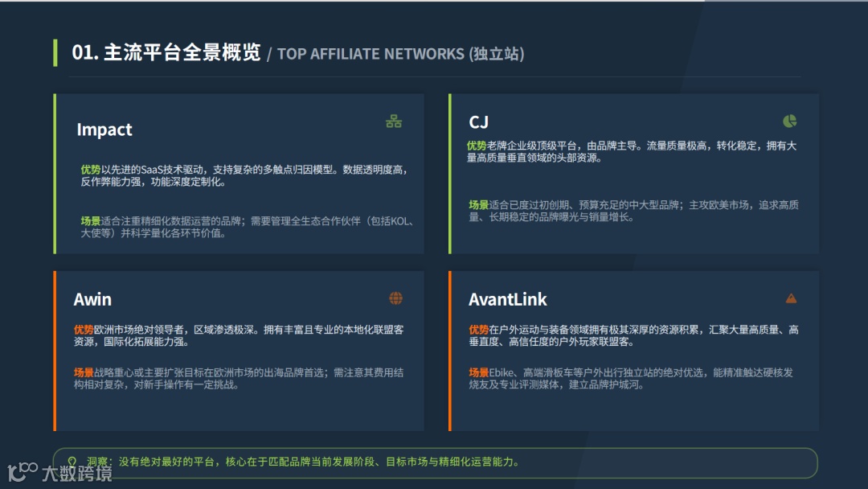The image size is (868, 489).
Task: Click the mountain icon in AvantLink card
Action: tap(791, 298)
